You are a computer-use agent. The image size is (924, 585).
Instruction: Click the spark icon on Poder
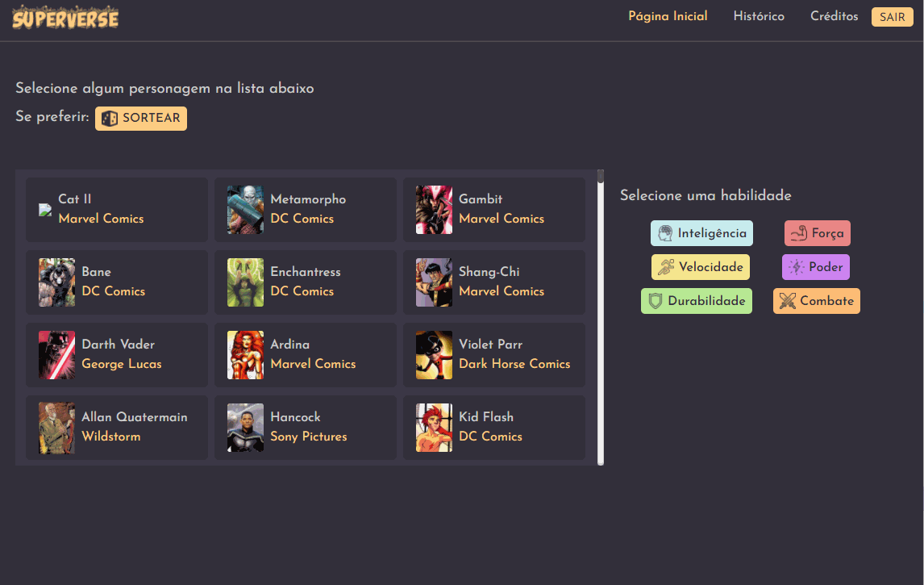[796, 267]
